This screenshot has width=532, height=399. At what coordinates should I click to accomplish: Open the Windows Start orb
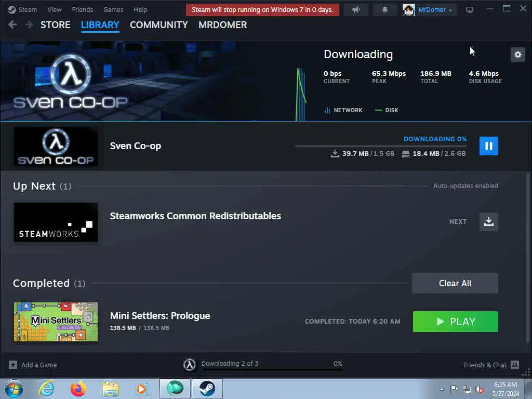14,389
